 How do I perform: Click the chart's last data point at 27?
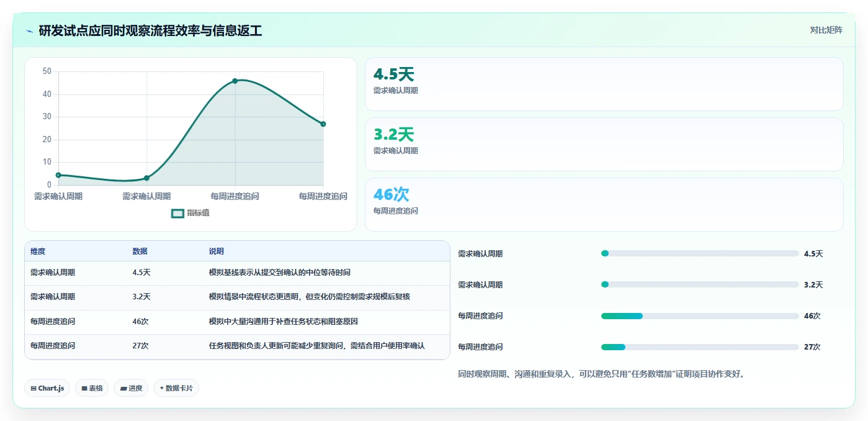[323, 124]
